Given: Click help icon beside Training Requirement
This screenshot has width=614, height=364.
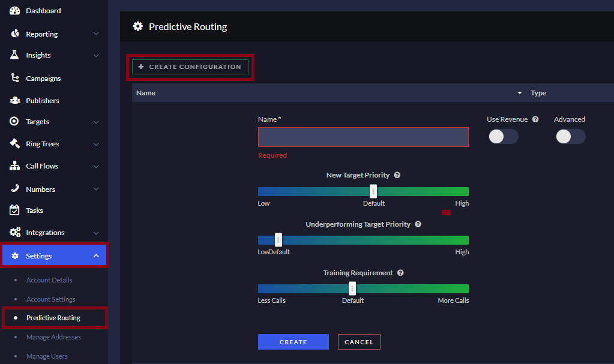Looking at the screenshot, I should [x=400, y=273].
